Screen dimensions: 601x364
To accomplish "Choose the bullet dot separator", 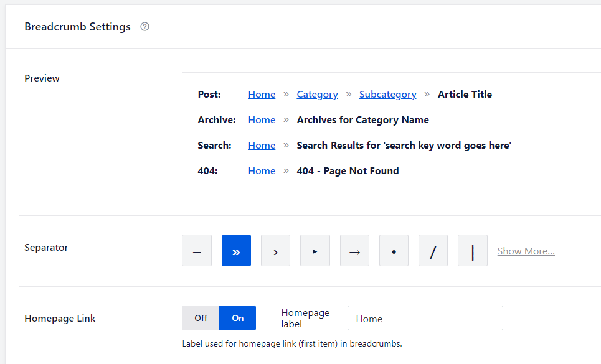I will 394,251.
